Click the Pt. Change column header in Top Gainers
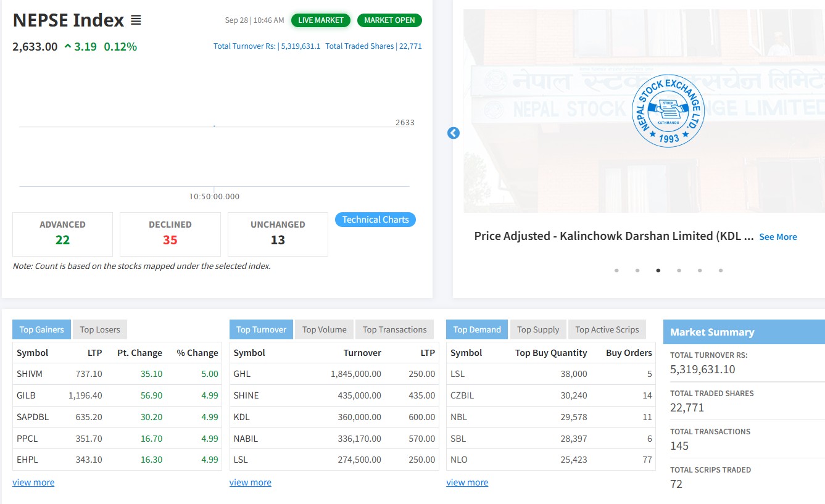This screenshot has width=825, height=504. 139,353
